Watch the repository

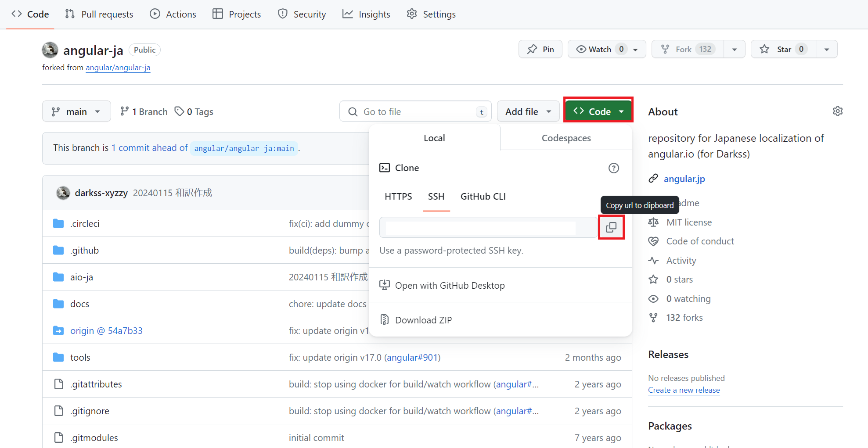(607, 49)
